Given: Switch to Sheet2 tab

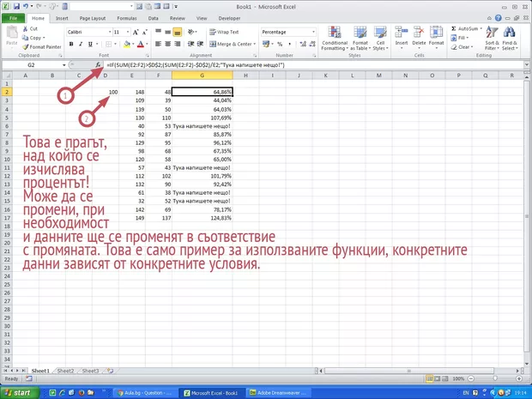Looking at the screenshot, I should click(x=65, y=371).
